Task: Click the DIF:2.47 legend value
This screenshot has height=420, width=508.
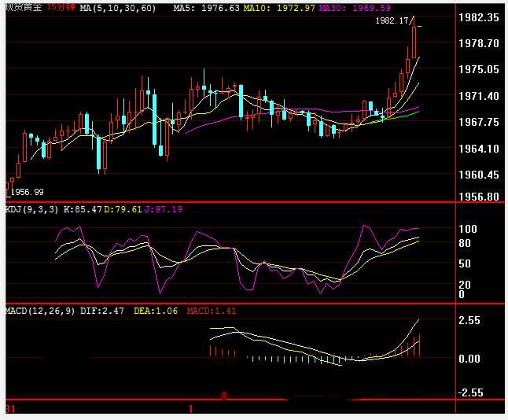Action: coord(104,311)
